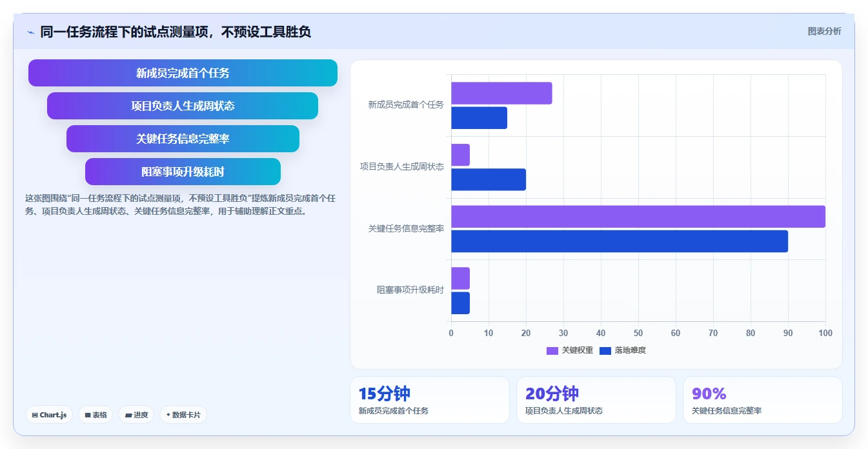Click the purple bar for 新成员完成首个任务
Screen dimensions: 868x449
[x=501, y=93]
